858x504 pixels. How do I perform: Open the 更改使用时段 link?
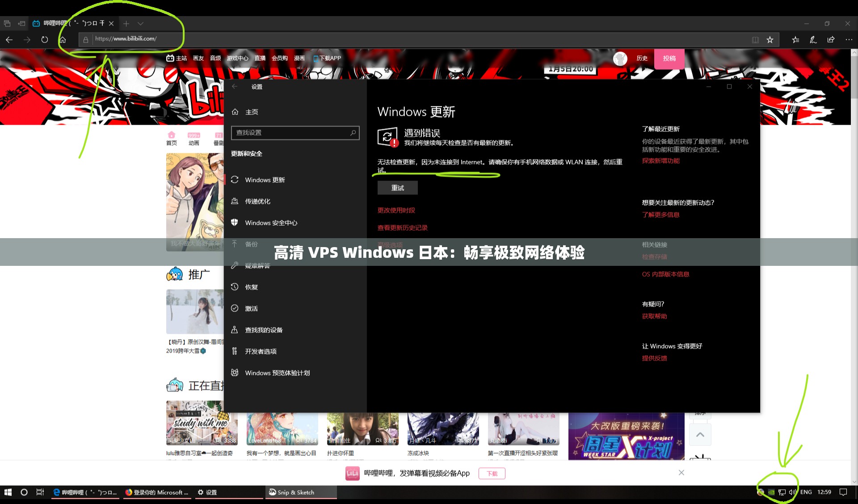click(395, 210)
